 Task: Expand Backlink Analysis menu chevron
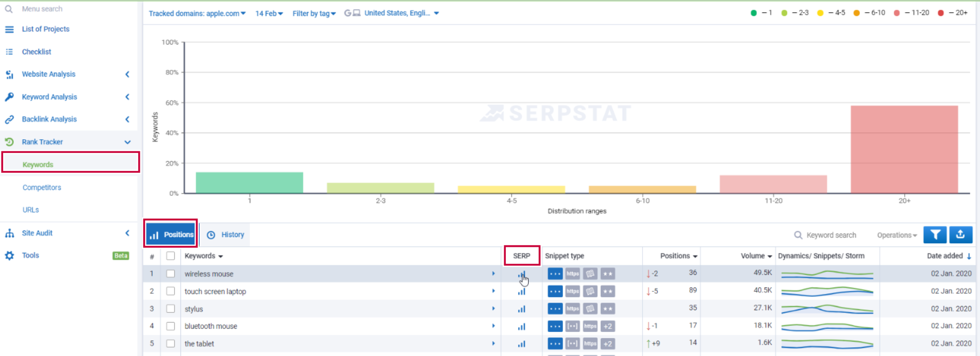tap(127, 119)
